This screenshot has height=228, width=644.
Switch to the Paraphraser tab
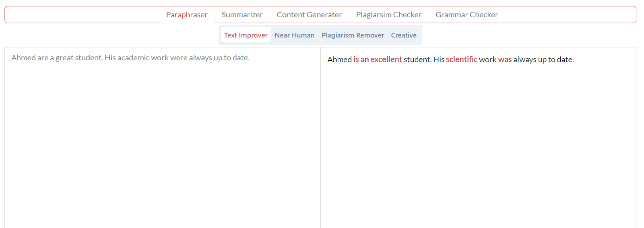(x=187, y=15)
